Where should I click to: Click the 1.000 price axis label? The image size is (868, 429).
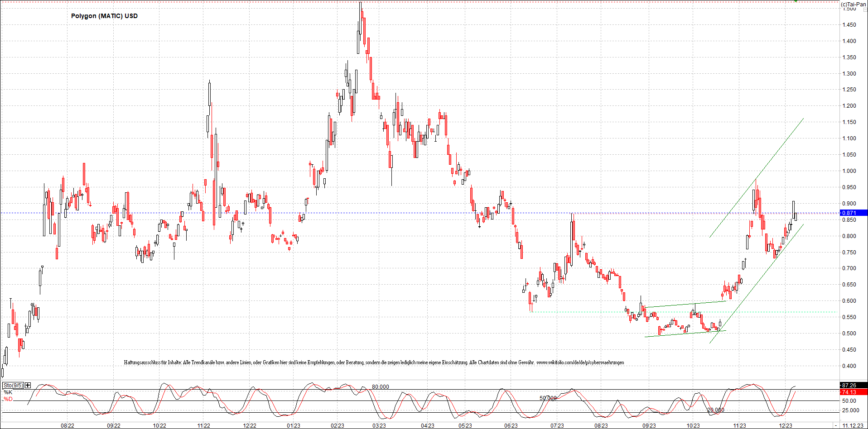point(849,171)
